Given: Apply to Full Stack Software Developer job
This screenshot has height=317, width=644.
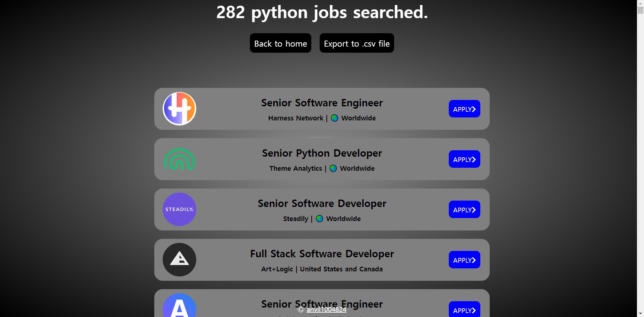Looking at the screenshot, I should (x=464, y=260).
